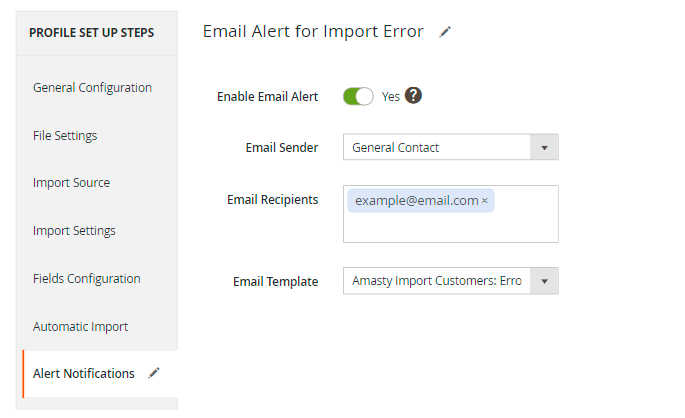The width and height of the screenshot is (685, 418).
Task: Click the Email Alert for Import Error heading
Action: [313, 30]
